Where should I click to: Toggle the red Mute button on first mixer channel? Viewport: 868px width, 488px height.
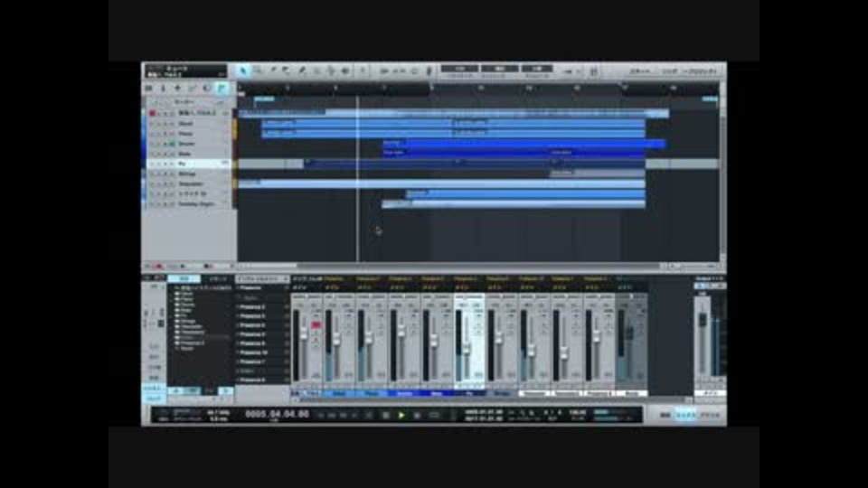click(x=316, y=324)
